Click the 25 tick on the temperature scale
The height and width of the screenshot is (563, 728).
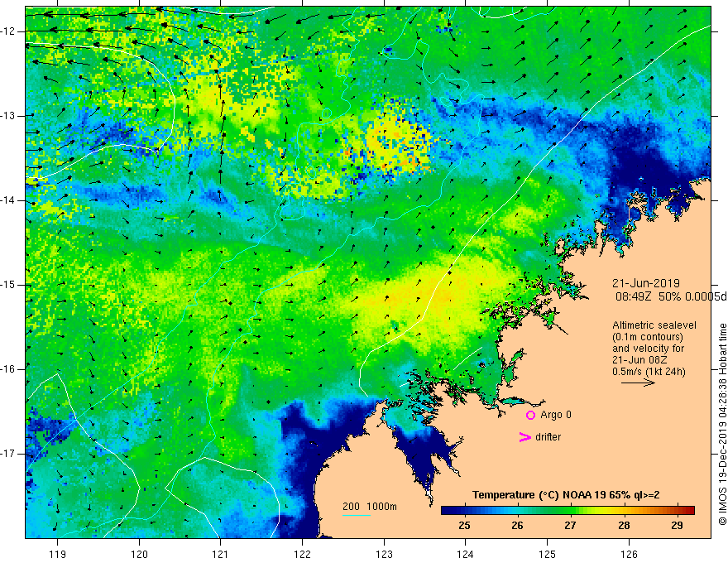[x=464, y=526]
